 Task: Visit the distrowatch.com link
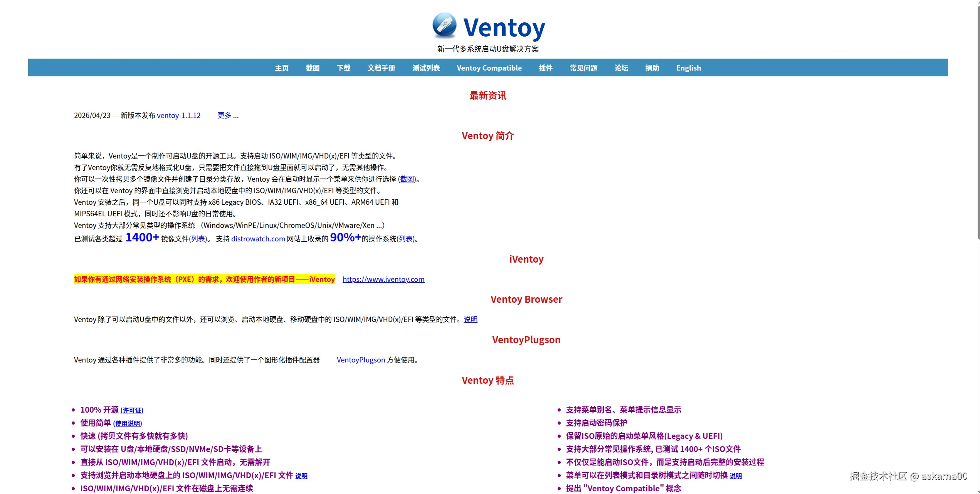tap(258, 239)
